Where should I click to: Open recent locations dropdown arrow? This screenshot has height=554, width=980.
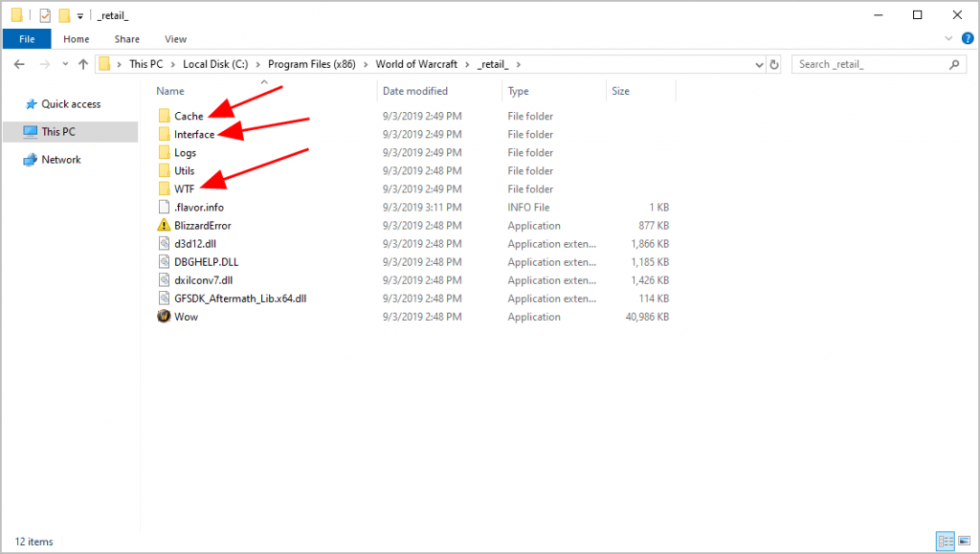[65, 64]
